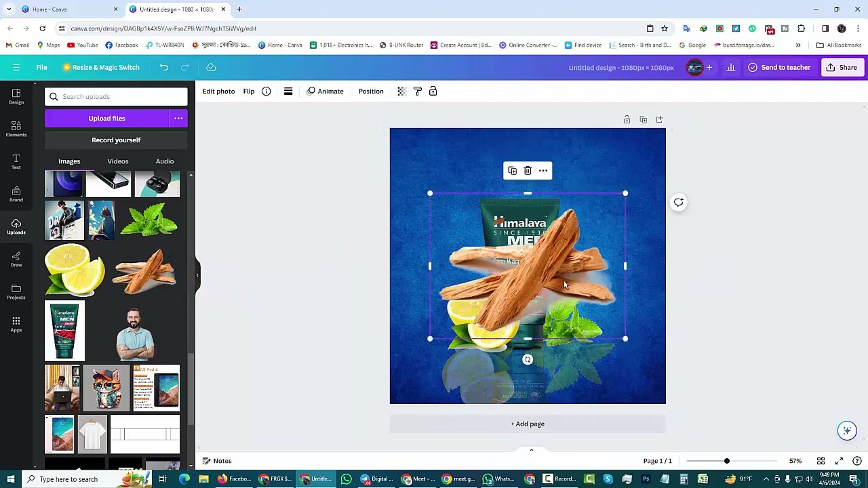Click the Undo arrow icon

tap(164, 67)
